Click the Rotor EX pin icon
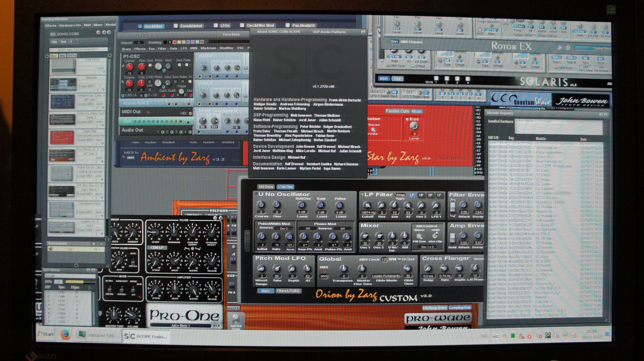Viewport: 644px width, 361px height. [x=559, y=48]
